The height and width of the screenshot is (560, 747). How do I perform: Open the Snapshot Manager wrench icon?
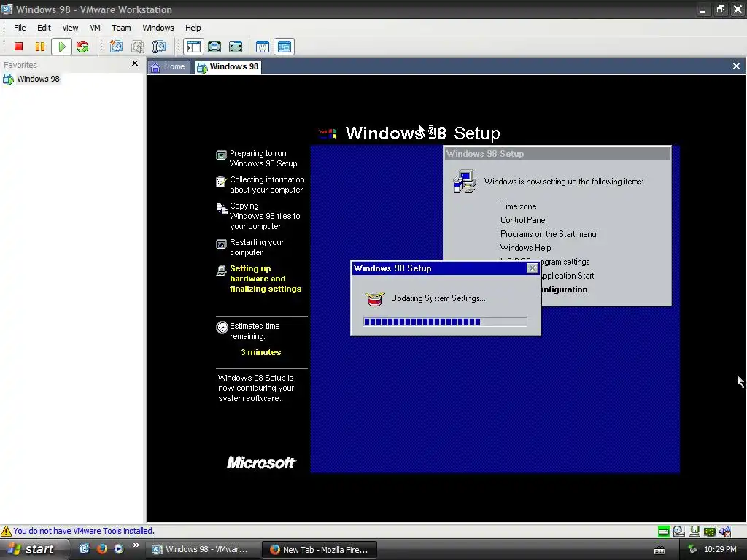(x=159, y=46)
